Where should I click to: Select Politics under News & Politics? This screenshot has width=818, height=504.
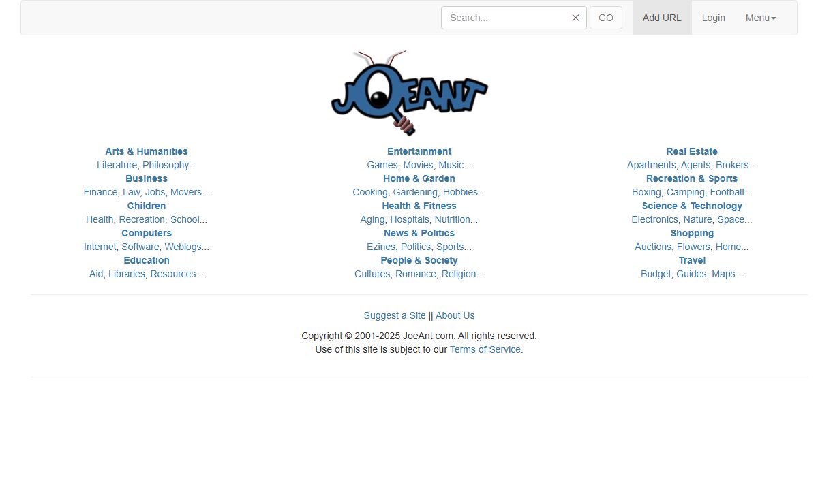coord(416,247)
